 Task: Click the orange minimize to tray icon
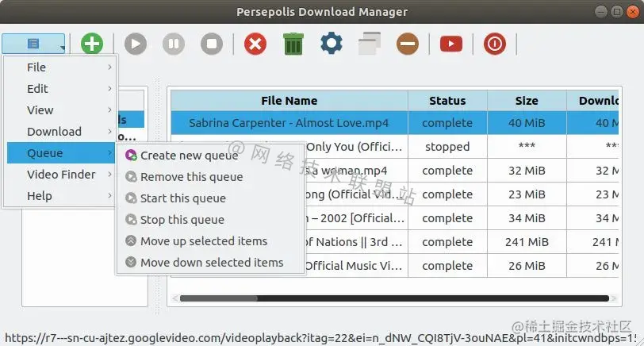click(408, 44)
